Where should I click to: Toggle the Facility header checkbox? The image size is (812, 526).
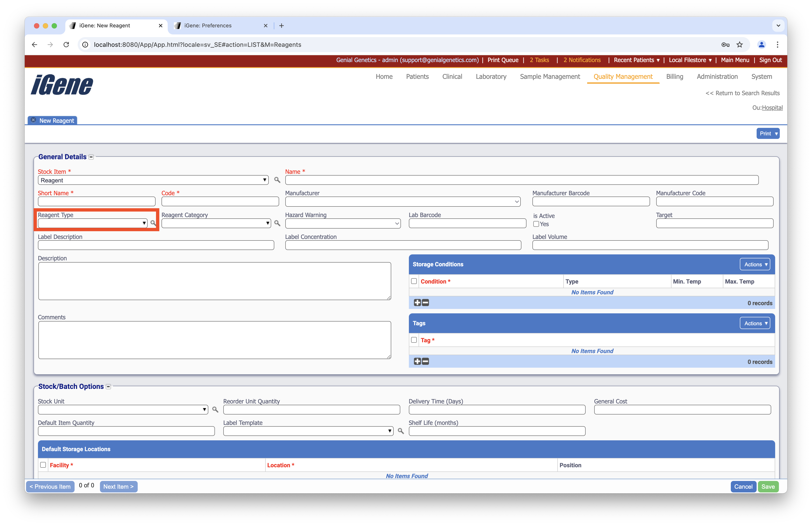43,465
